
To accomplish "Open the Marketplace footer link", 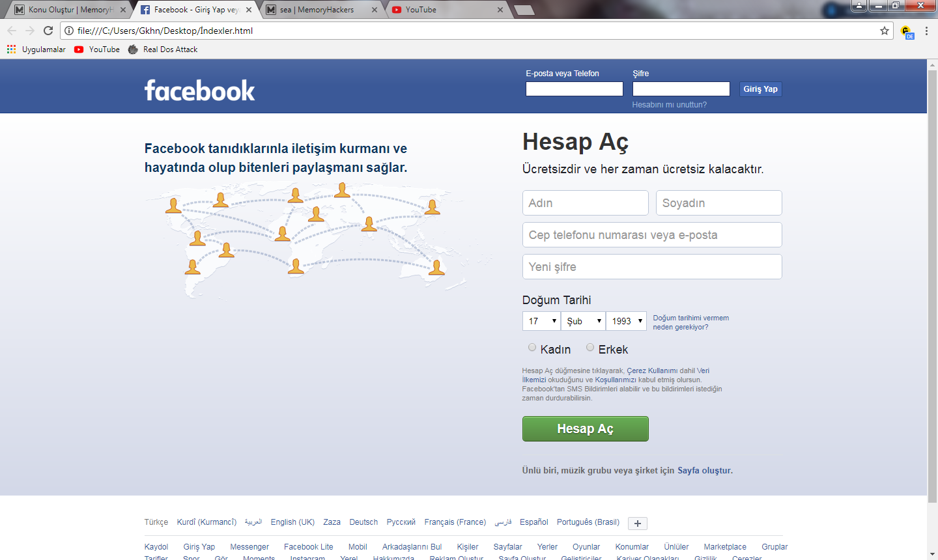I will [x=725, y=547].
